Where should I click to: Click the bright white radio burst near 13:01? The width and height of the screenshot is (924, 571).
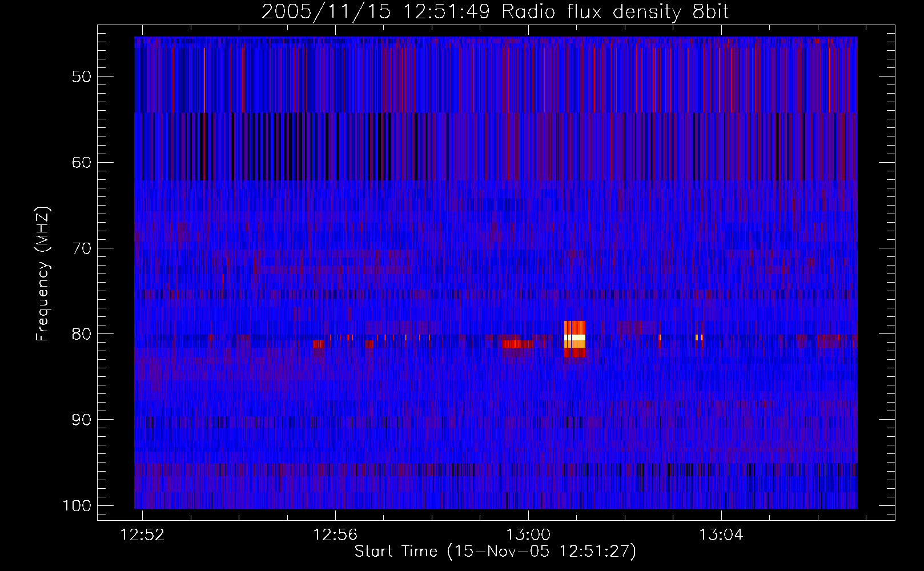coord(575,338)
